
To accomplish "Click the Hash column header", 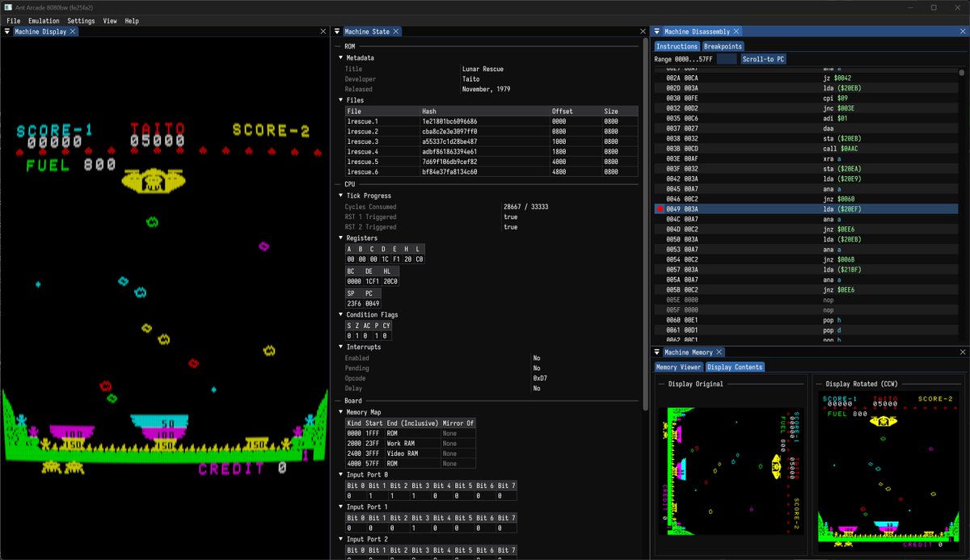I will 484,111.
